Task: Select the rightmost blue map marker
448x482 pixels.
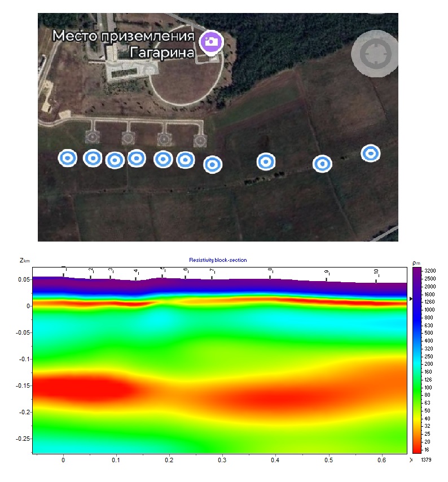Action: [x=371, y=153]
